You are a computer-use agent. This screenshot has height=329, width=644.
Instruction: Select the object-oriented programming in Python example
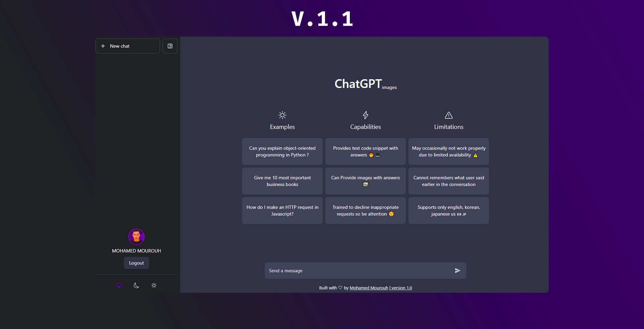pos(282,151)
